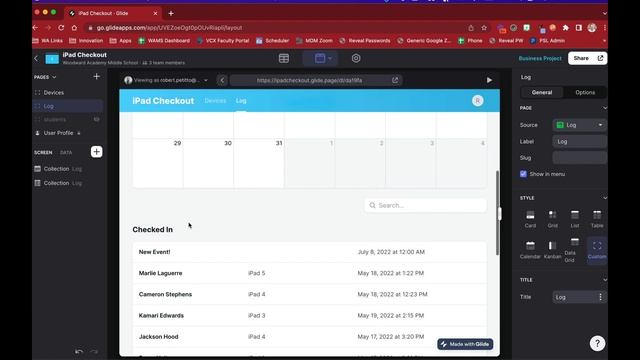The height and width of the screenshot is (360, 640).
Task: Open the Marlie Laguerre row
Action: pos(309,273)
